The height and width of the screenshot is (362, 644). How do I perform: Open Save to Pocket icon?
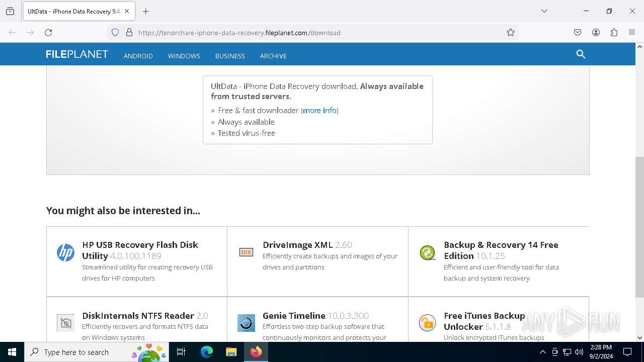pyautogui.click(x=578, y=33)
